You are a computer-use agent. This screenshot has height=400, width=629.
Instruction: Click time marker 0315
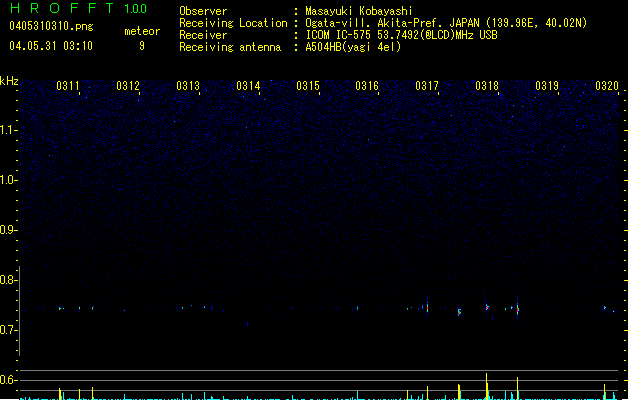pos(308,86)
